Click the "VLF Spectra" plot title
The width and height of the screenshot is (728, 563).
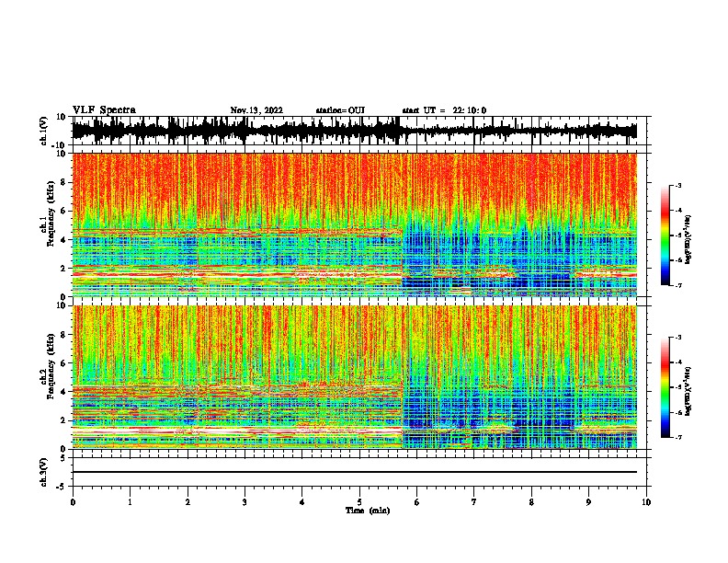[x=104, y=110]
